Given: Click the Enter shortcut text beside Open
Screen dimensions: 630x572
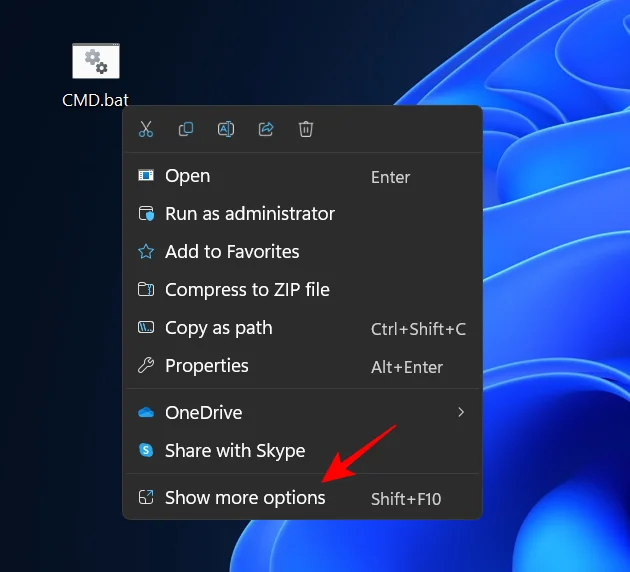Looking at the screenshot, I should click(390, 177).
